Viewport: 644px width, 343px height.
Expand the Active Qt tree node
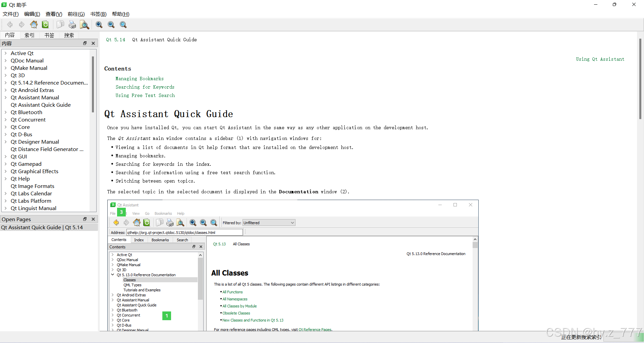coord(6,53)
